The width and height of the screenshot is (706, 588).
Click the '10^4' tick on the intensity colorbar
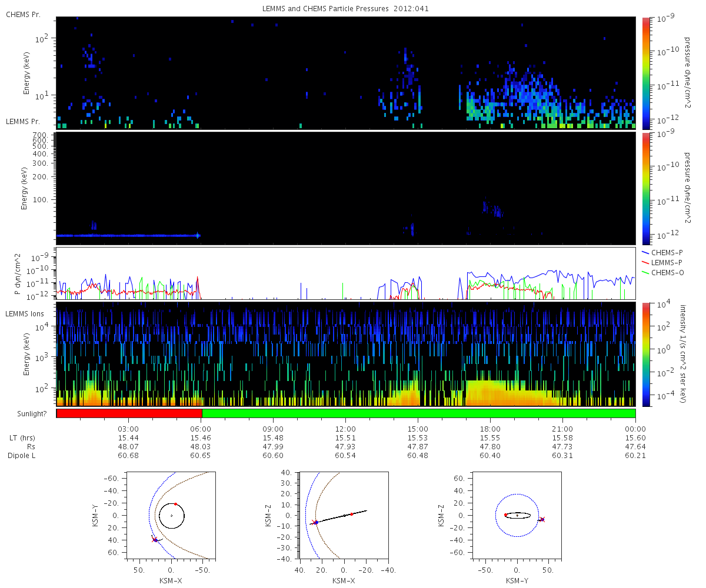665,305
